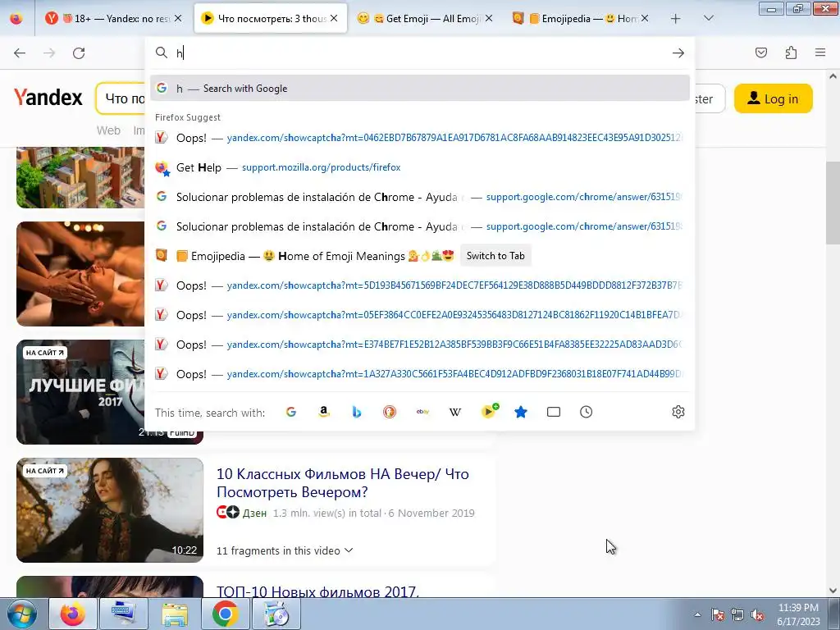Search with the Yandex video engine icon

(x=489, y=412)
